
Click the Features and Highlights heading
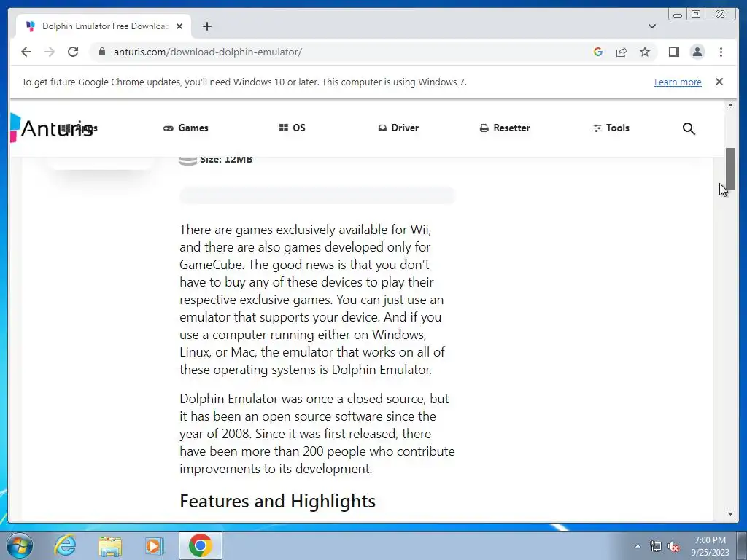click(x=277, y=501)
